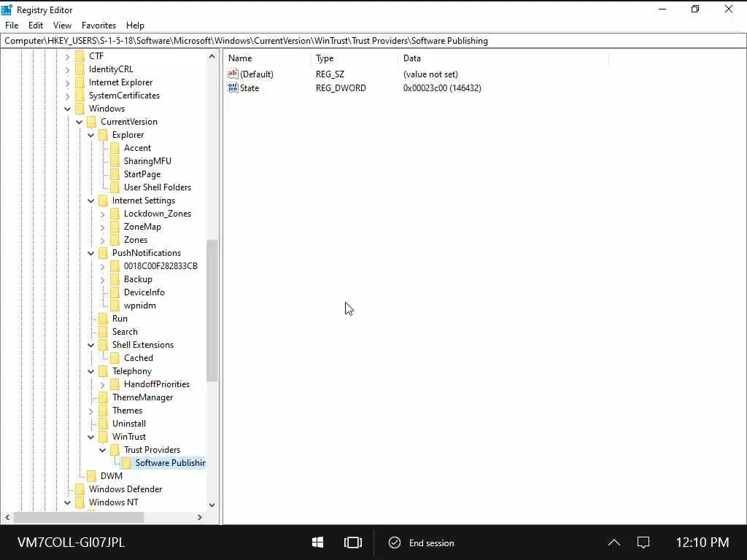Select the Shell Extensions key
Image resolution: width=747 pixels, height=560 pixels.
[142, 345]
